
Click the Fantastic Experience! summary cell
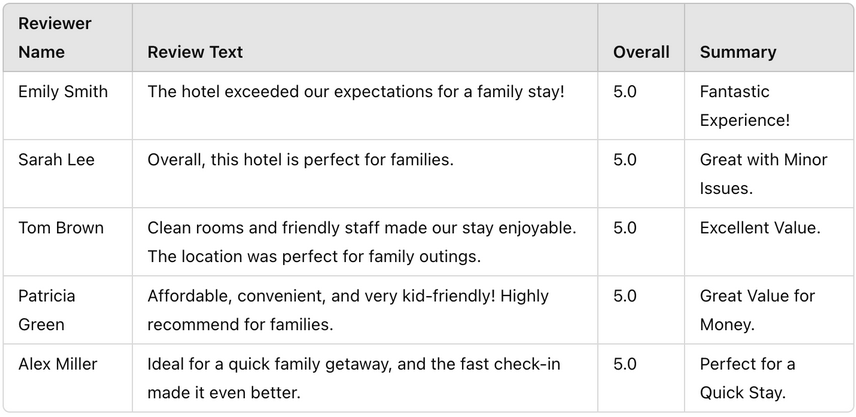[769, 105]
